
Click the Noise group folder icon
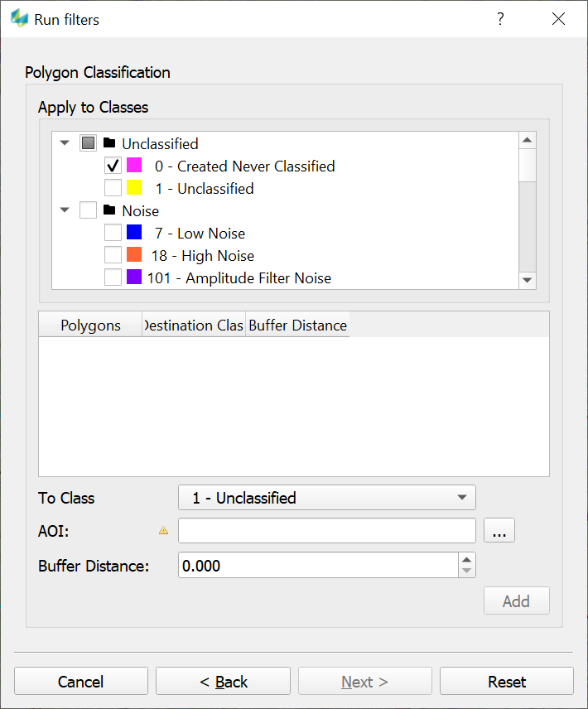pos(109,210)
